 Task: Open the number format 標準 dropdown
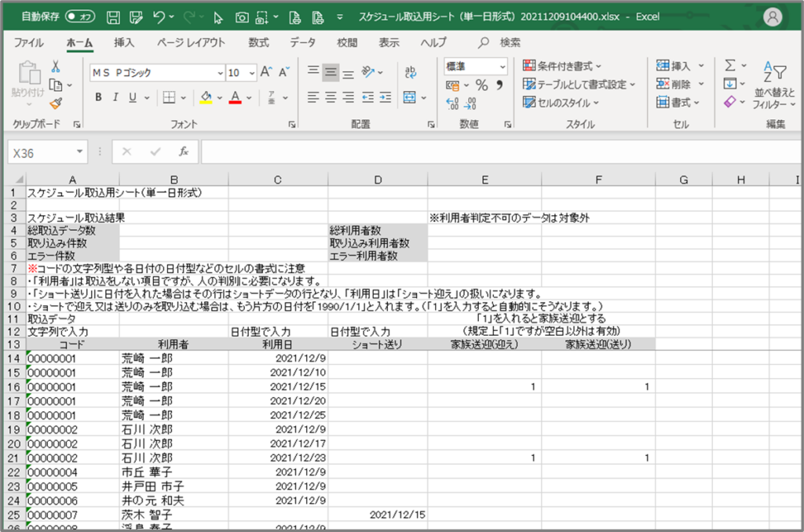pos(502,67)
